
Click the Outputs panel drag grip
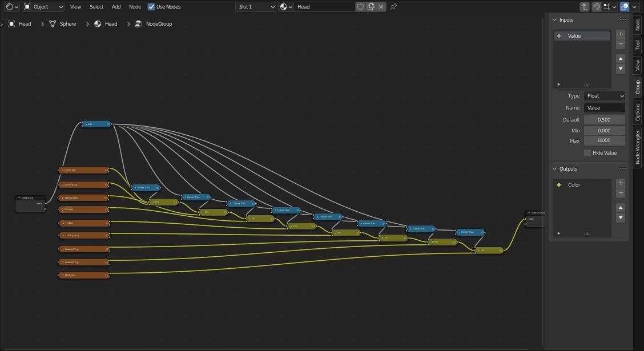click(623, 168)
